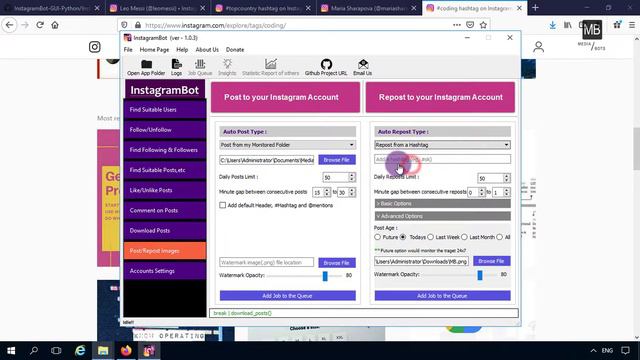The image size is (640, 360).
Task: Open Windows taskbar search
Action: pyautogui.click(x=34, y=351)
